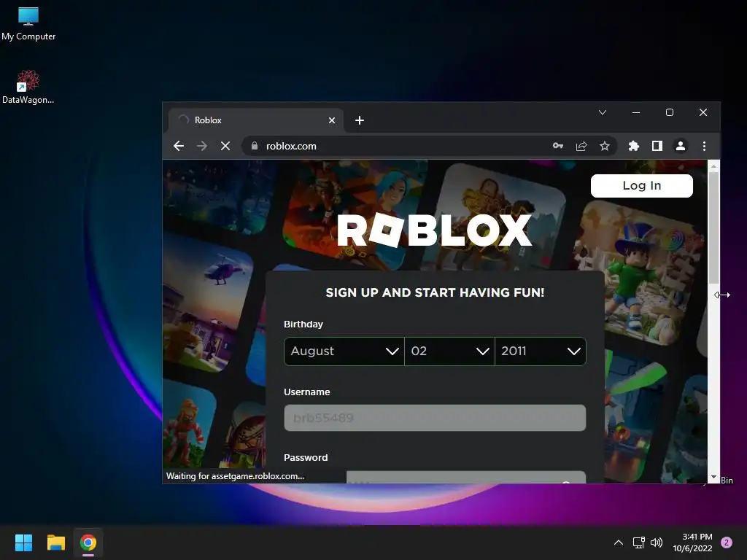The width and height of the screenshot is (747, 560).
Task: Open a new tab with the plus button
Action: 360,120
